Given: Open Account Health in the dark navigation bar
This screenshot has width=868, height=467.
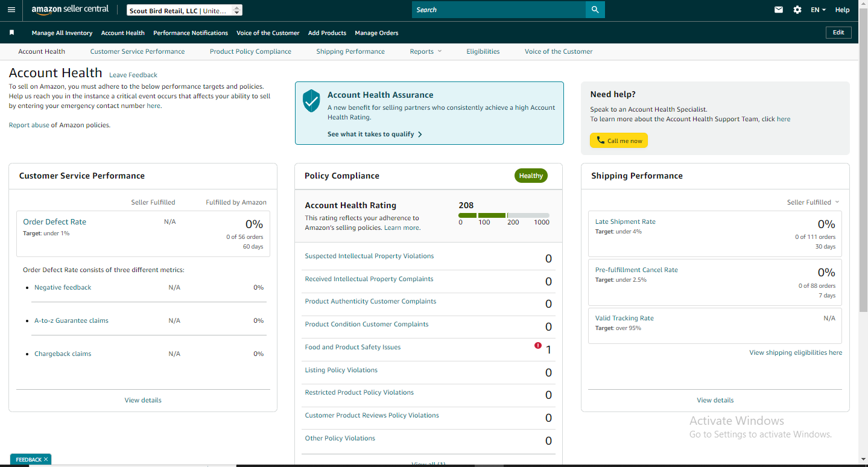Looking at the screenshot, I should coord(123,33).
